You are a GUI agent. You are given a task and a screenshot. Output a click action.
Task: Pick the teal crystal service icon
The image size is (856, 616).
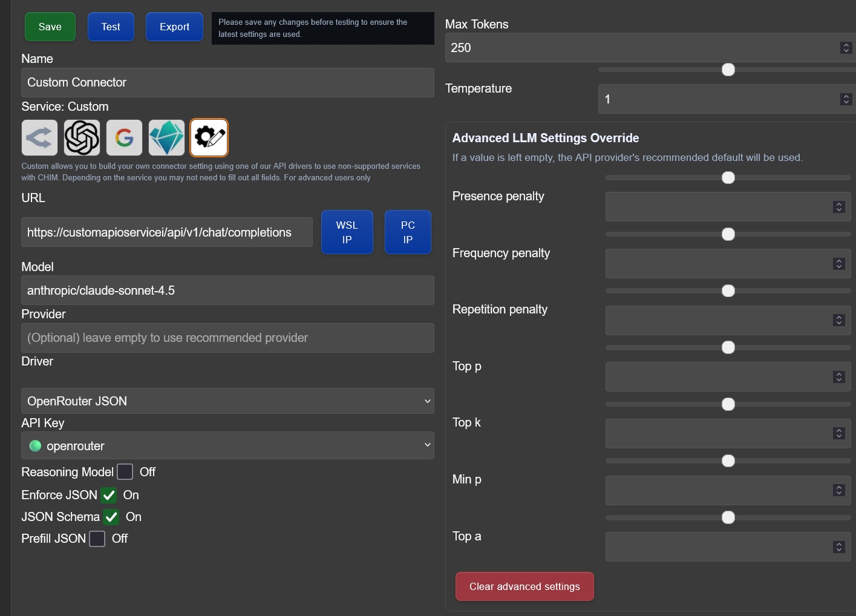tap(166, 138)
